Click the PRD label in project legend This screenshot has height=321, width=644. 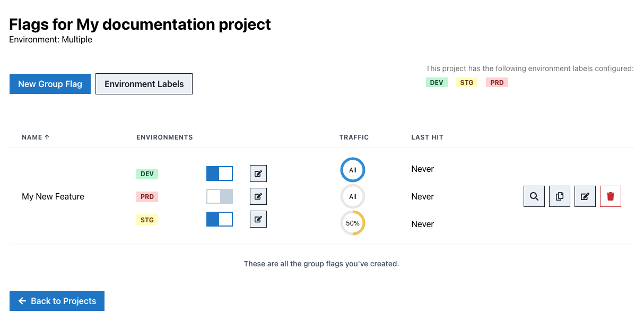tap(497, 83)
